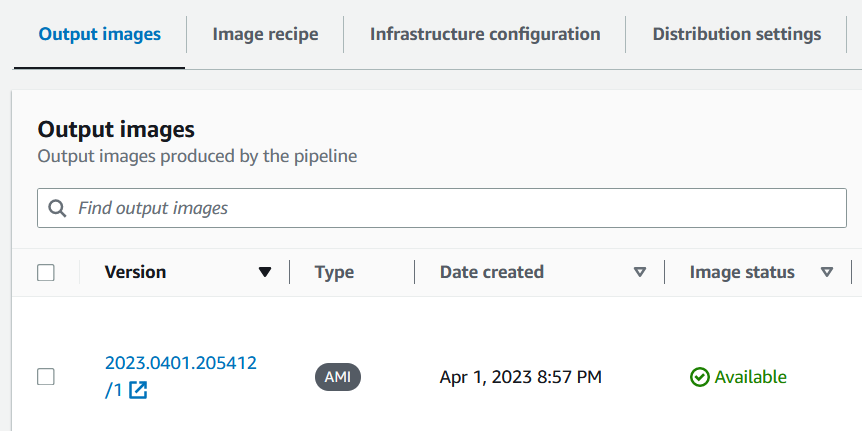Image resolution: width=862 pixels, height=431 pixels.
Task: Go to the Infrastructure configuration tab
Action: (485, 34)
